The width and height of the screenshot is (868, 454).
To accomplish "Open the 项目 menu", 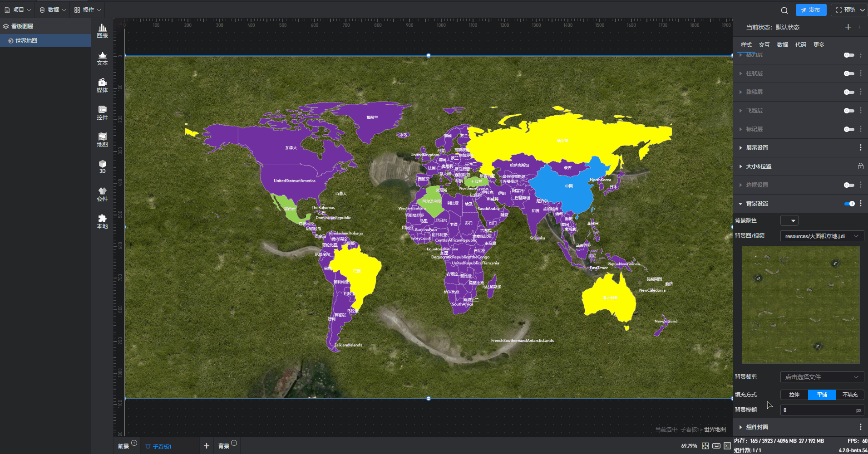I will coord(18,10).
